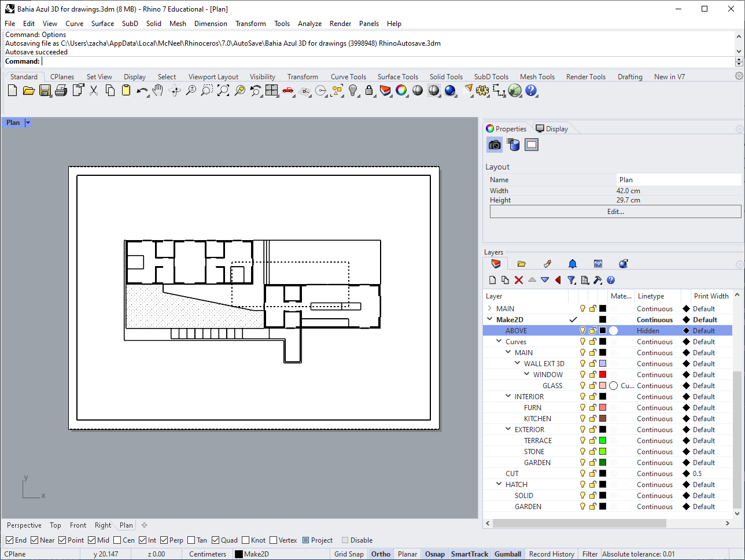The height and width of the screenshot is (560, 745).
Task: Switch to the Curve Tools tab
Action: coord(348,77)
